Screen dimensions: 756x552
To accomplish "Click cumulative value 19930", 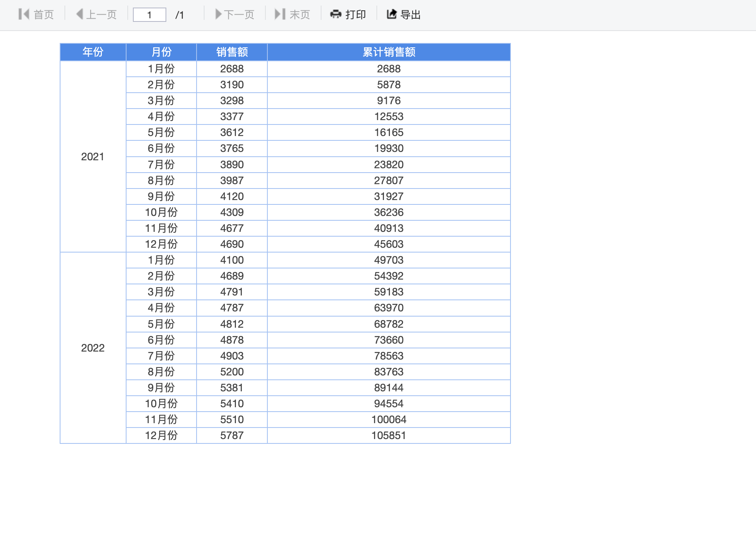I will 389,148.
